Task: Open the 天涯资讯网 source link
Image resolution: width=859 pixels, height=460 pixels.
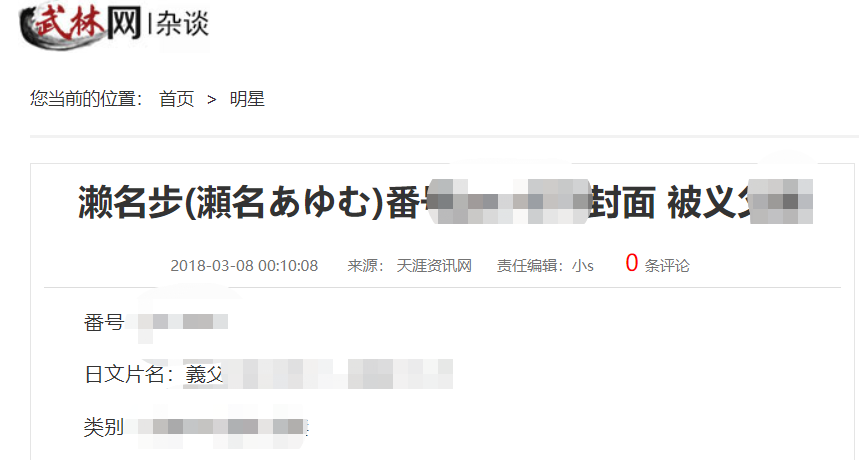Action: point(434,266)
